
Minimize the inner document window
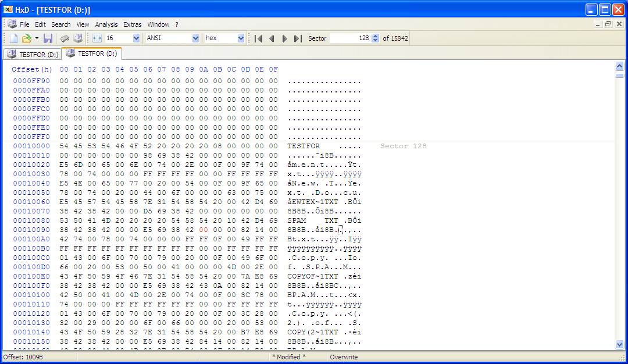tap(598, 24)
